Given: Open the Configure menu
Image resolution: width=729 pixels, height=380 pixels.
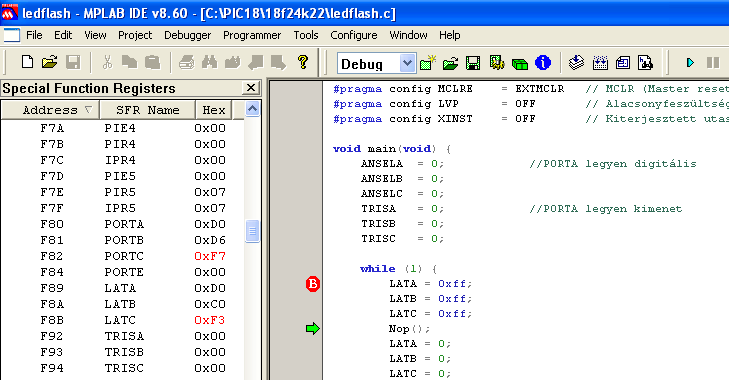Looking at the screenshot, I should pyautogui.click(x=353, y=35).
